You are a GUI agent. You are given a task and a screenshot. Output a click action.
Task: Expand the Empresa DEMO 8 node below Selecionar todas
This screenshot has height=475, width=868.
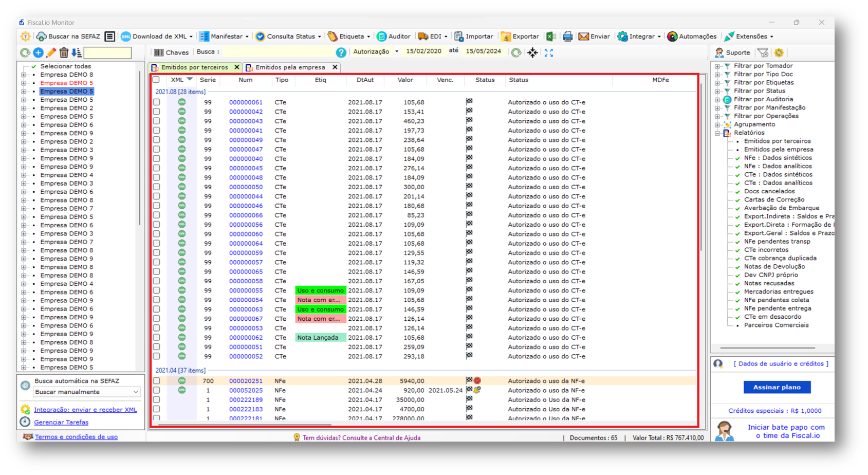tap(24, 75)
